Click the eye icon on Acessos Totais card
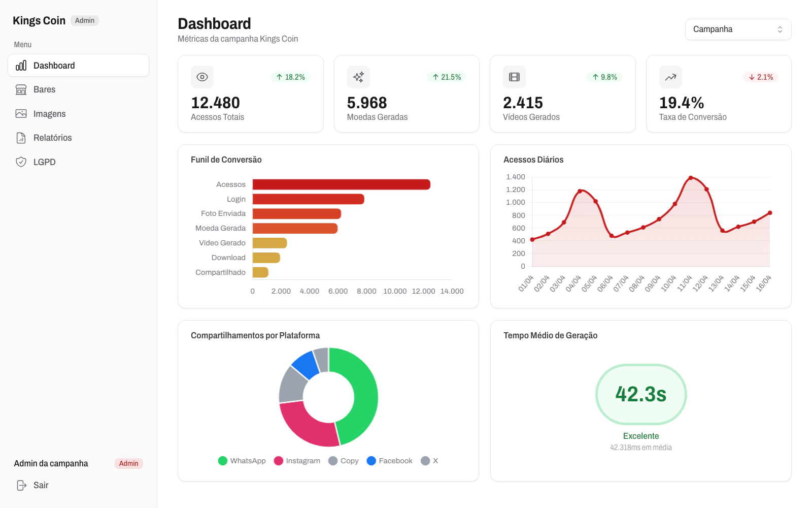812x508 pixels. pos(202,77)
